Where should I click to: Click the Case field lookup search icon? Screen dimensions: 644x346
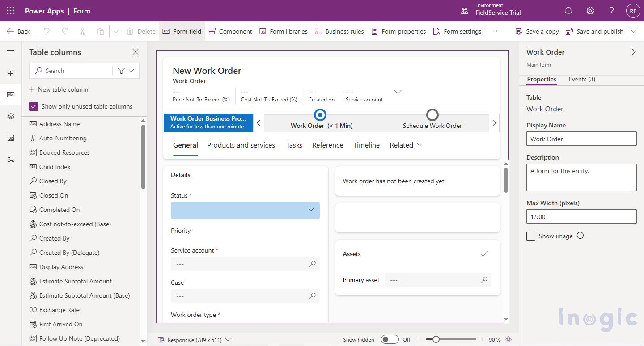click(x=313, y=296)
